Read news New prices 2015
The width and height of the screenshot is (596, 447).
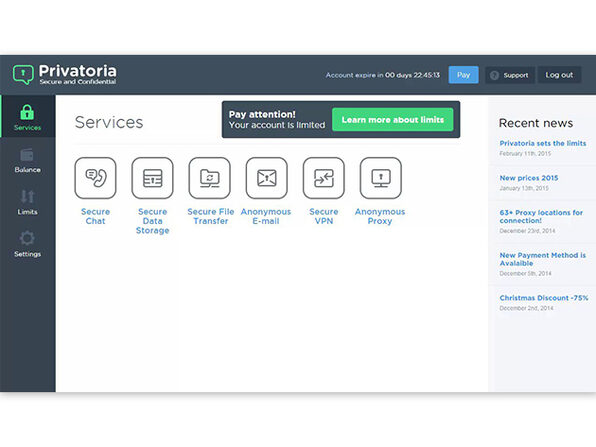click(529, 178)
